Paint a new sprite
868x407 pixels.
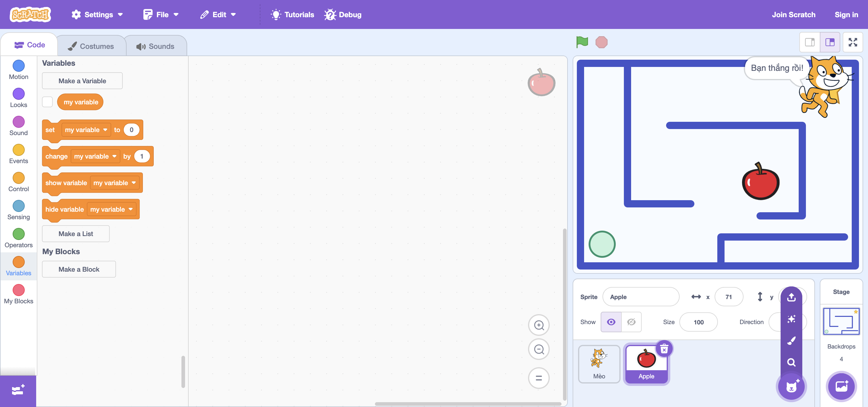coord(791,341)
